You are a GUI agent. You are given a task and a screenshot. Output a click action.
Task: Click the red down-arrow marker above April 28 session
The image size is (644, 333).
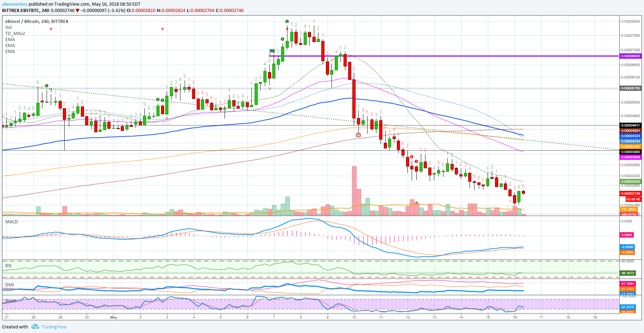pos(51,29)
